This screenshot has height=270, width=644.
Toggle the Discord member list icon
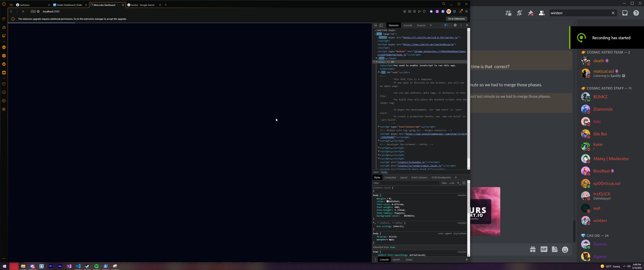(542, 13)
